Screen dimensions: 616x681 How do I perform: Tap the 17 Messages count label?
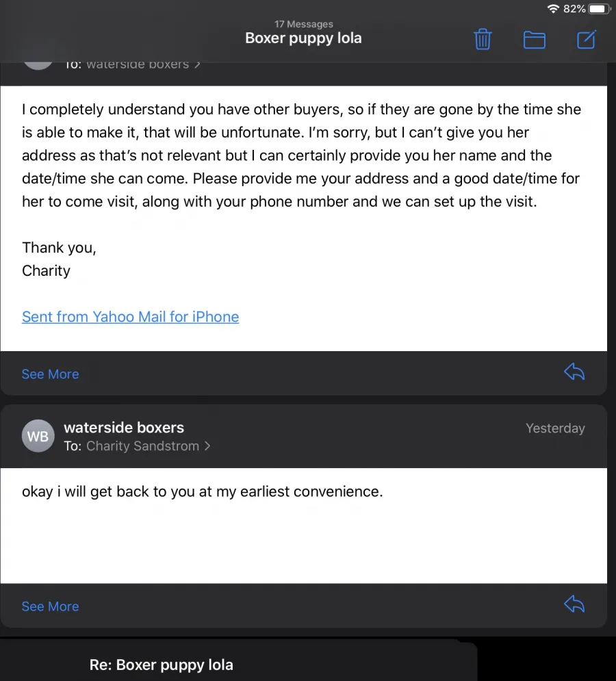click(x=304, y=24)
